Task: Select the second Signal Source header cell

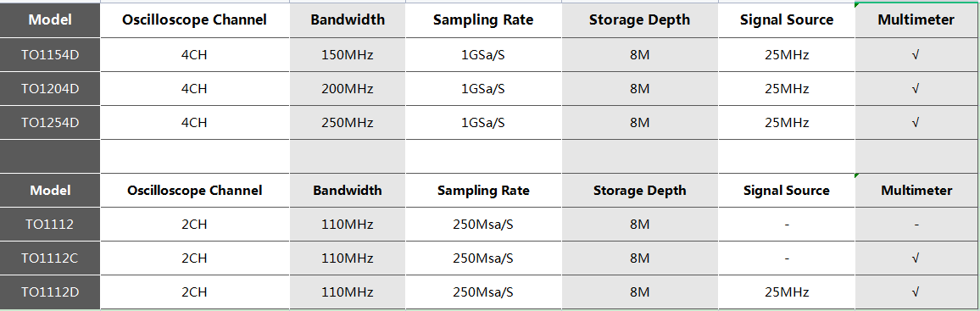Action: tap(787, 191)
